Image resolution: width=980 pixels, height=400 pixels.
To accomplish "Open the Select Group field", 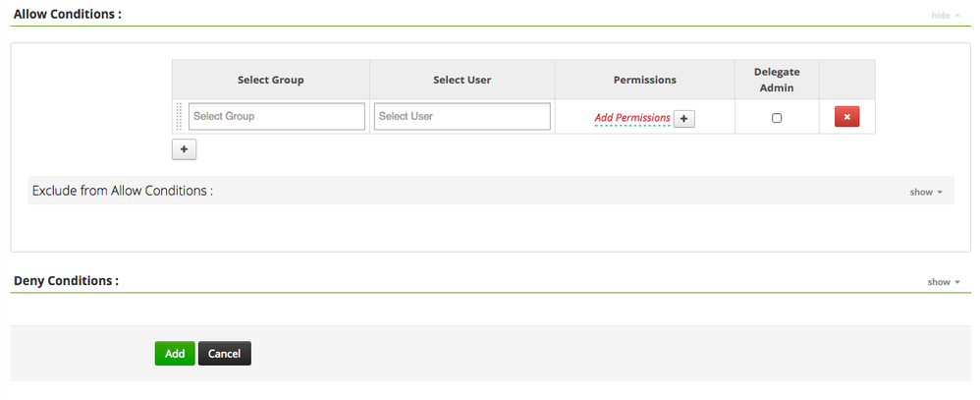I will point(277,117).
